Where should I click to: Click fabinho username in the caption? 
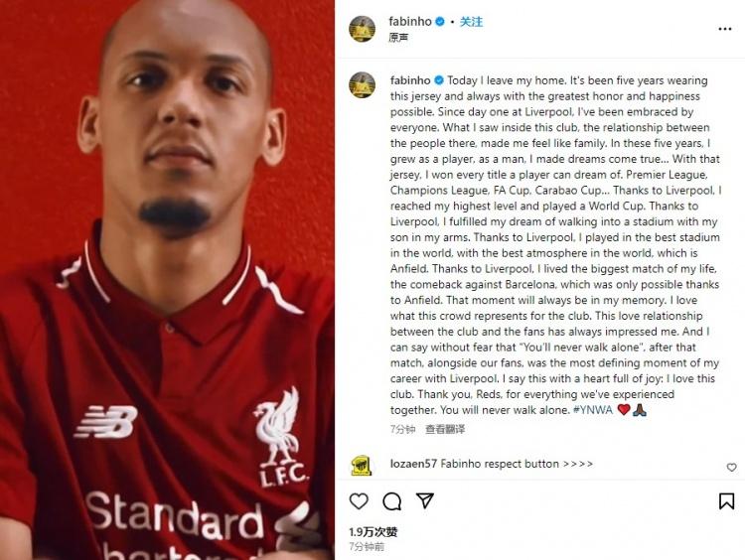pyautogui.click(x=410, y=80)
